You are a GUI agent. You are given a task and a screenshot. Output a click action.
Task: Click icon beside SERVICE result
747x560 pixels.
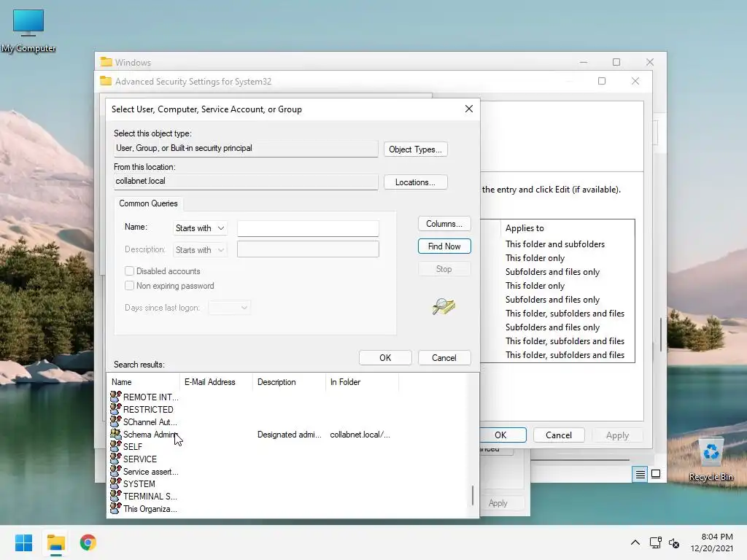coord(116,458)
